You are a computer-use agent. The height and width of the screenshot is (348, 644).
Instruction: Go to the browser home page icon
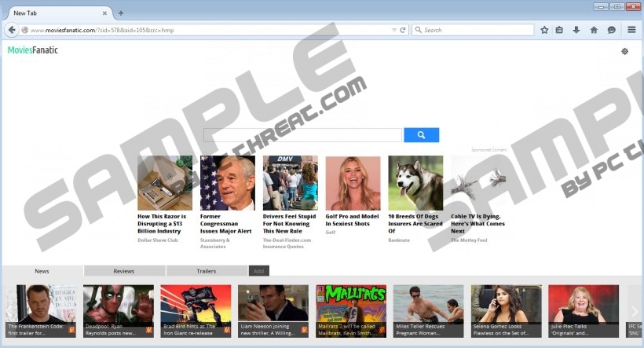click(x=594, y=30)
